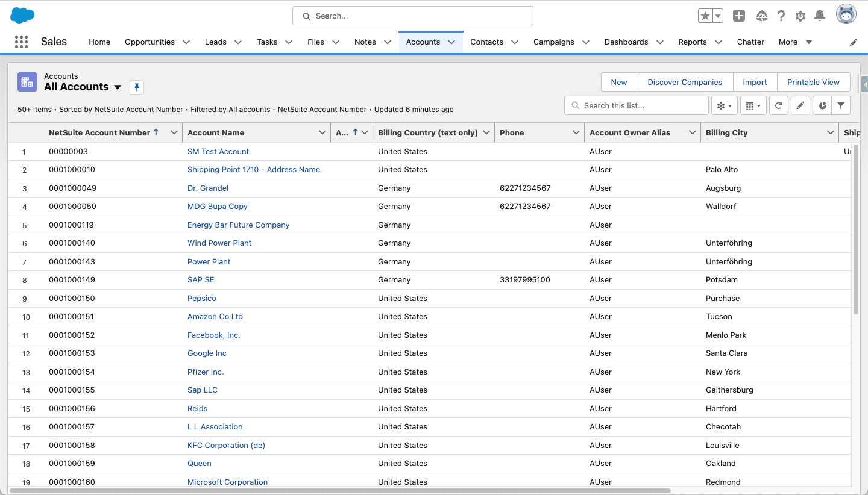The image size is (868, 495).
Task: Sort by Account Owner Alias header
Action: [630, 132]
